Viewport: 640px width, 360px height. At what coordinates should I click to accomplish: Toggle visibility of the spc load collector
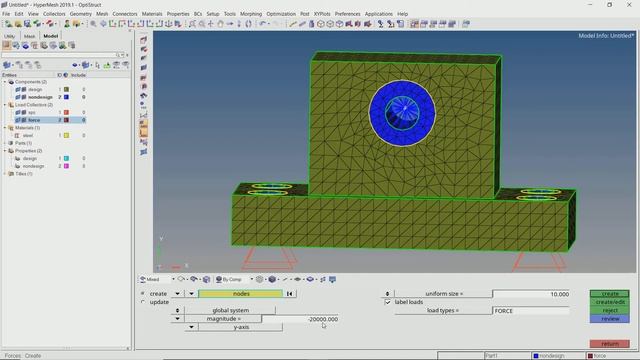tap(18, 112)
